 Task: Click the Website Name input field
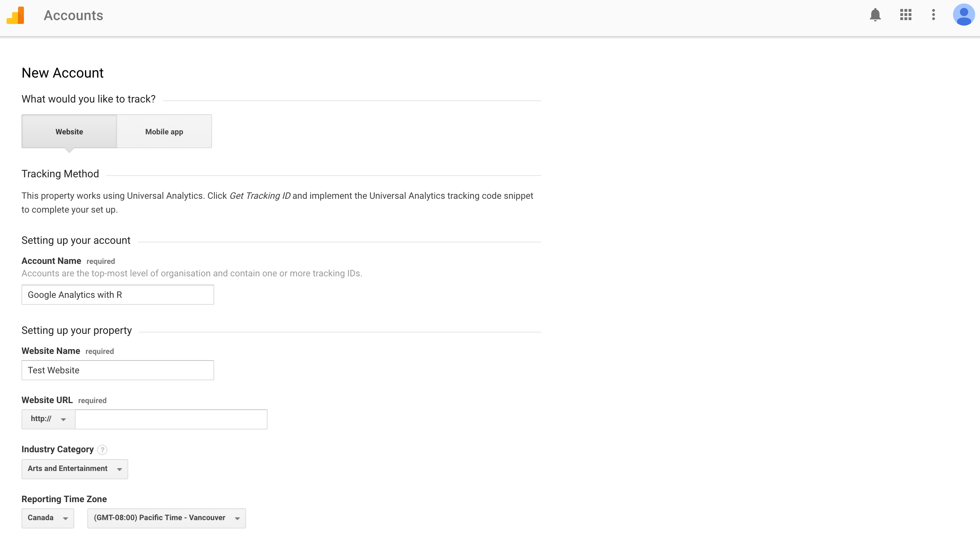click(117, 370)
